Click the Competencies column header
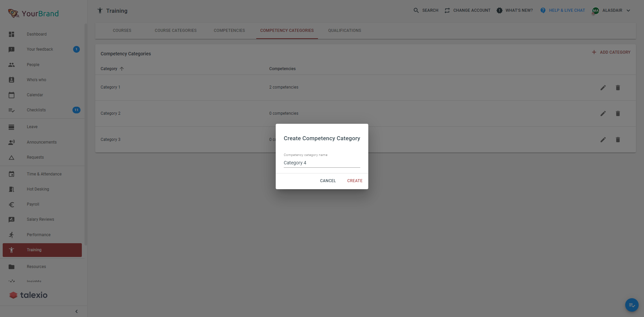Screen dimensions: 644x317 282,69
